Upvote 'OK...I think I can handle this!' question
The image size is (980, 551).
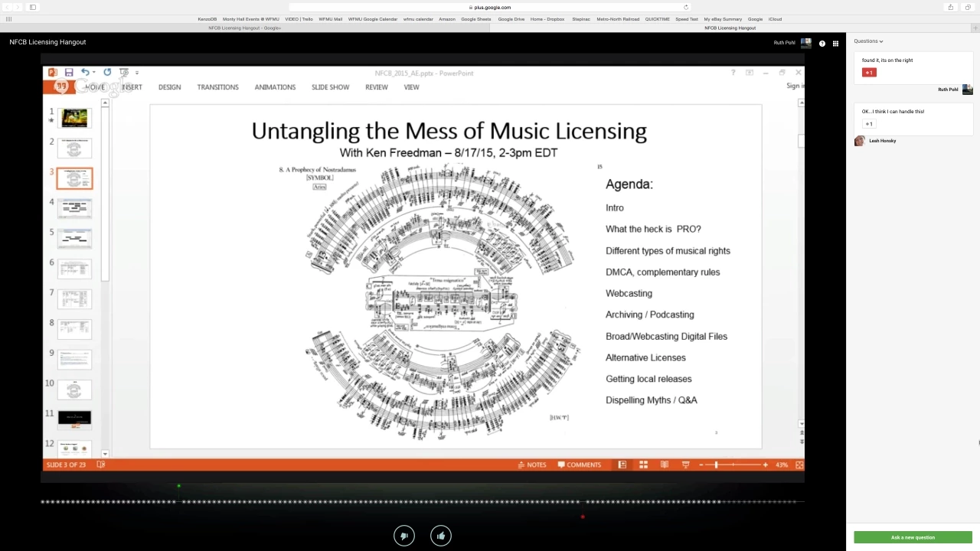tap(869, 124)
